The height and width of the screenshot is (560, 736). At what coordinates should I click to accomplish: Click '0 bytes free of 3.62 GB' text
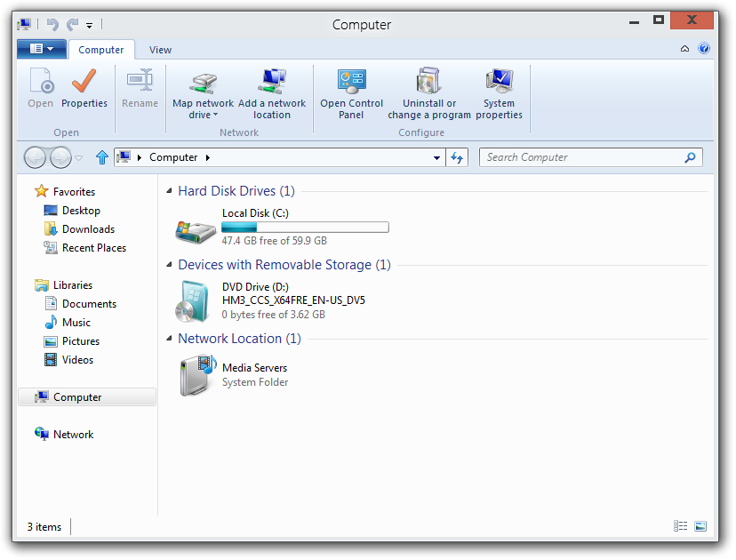tap(273, 315)
